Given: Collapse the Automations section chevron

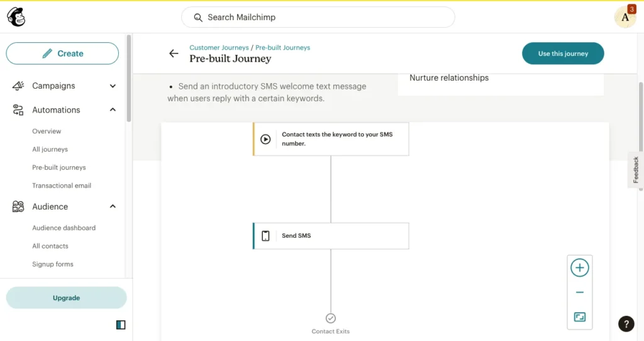Looking at the screenshot, I should (x=113, y=109).
